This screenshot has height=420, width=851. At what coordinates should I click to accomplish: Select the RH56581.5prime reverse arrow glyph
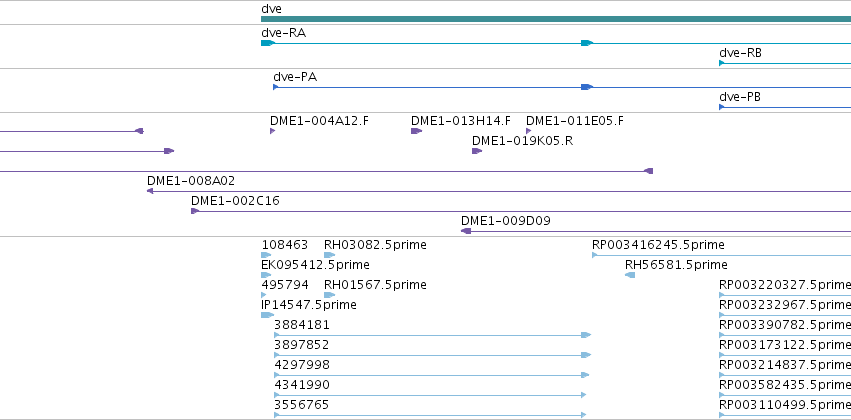630,275
